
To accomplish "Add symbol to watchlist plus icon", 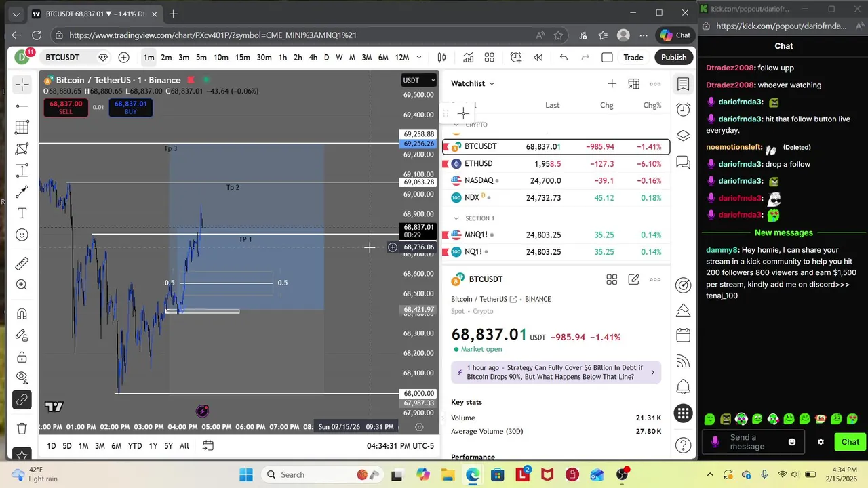I will point(612,83).
